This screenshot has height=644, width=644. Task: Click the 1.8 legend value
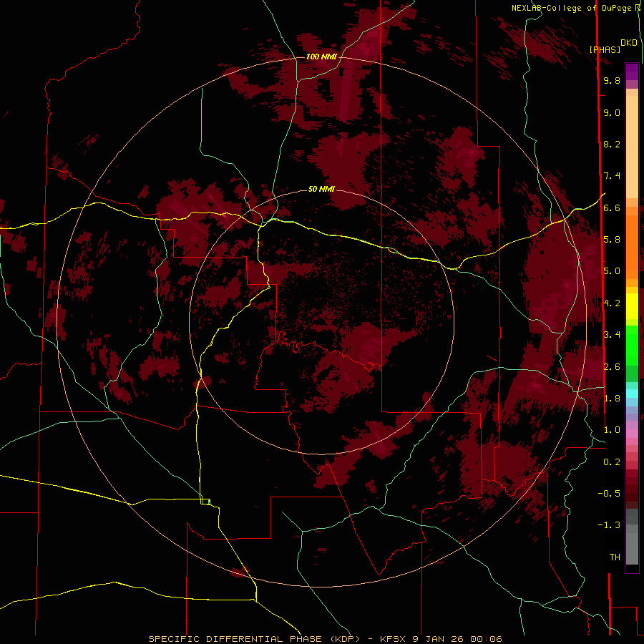(612, 398)
